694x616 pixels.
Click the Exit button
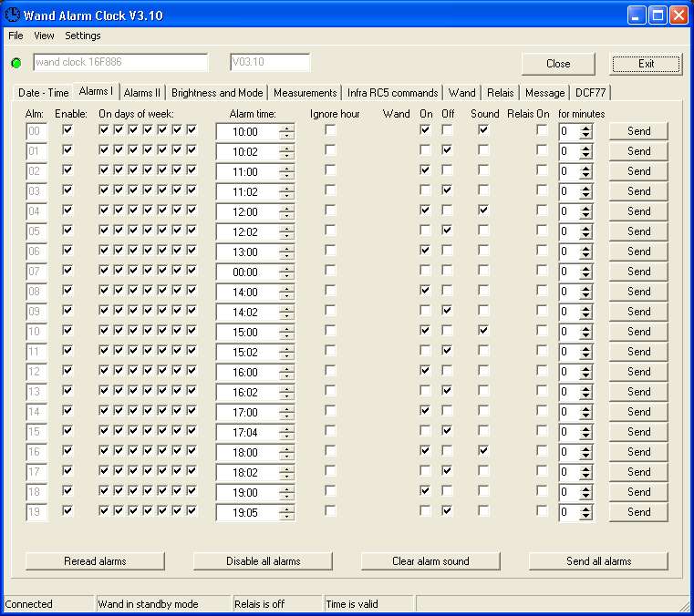click(647, 64)
